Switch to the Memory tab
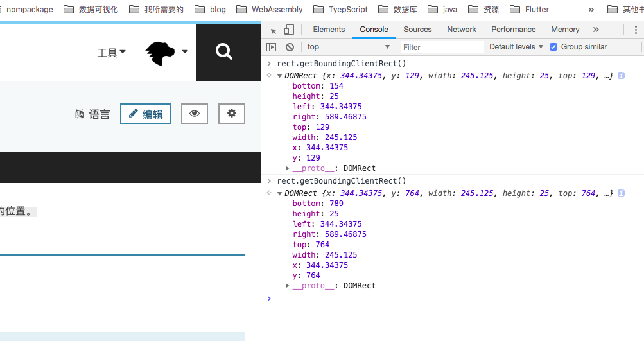This screenshot has height=341, width=644. (565, 30)
